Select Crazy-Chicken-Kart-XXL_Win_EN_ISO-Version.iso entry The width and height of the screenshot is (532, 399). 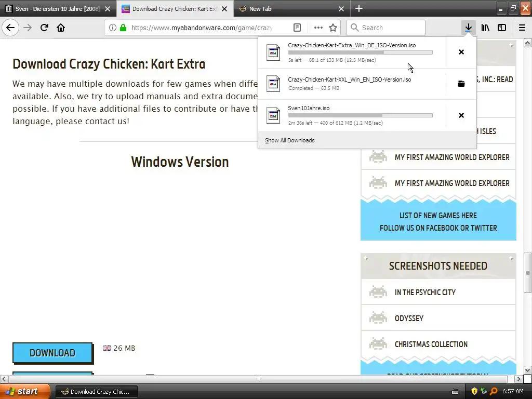click(x=352, y=84)
